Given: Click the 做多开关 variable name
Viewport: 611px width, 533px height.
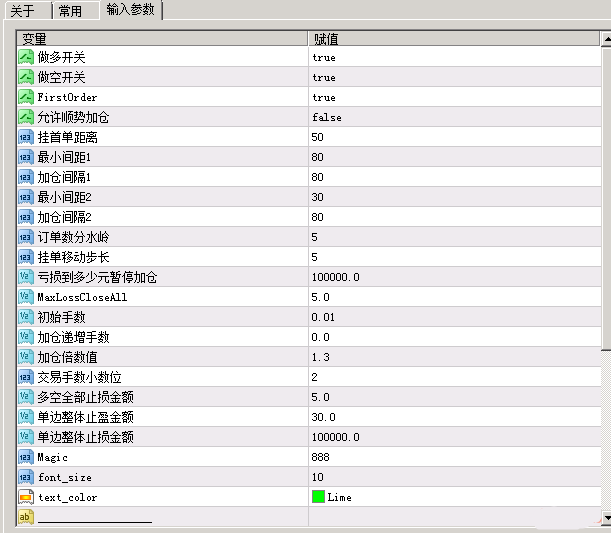Looking at the screenshot, I should (x=61, y=57).
